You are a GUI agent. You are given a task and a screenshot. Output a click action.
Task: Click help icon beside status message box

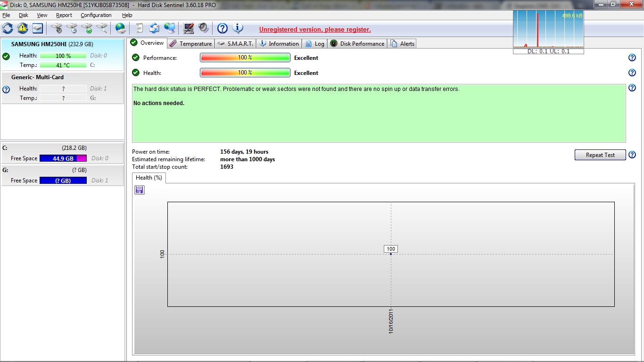[632, 88]
